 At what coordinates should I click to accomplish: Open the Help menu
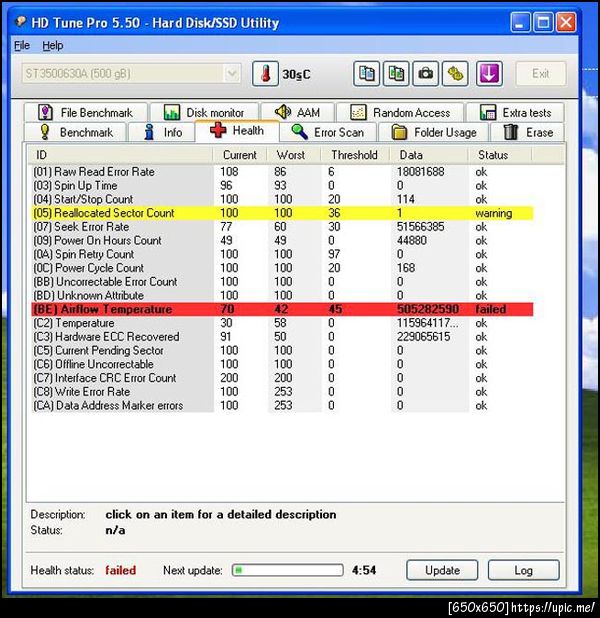[52, 46]
